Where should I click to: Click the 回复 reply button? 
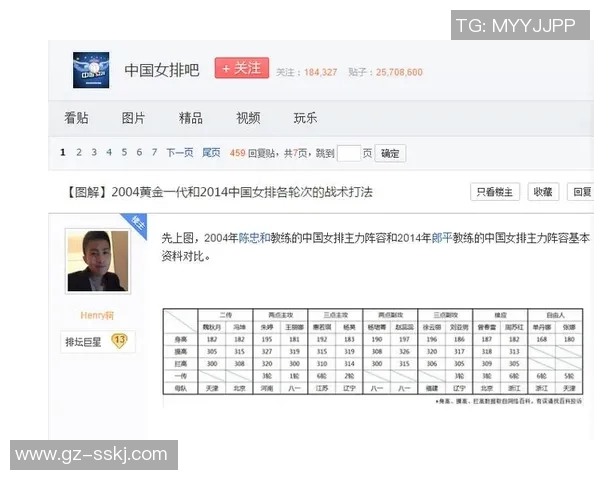coord(580,192)
